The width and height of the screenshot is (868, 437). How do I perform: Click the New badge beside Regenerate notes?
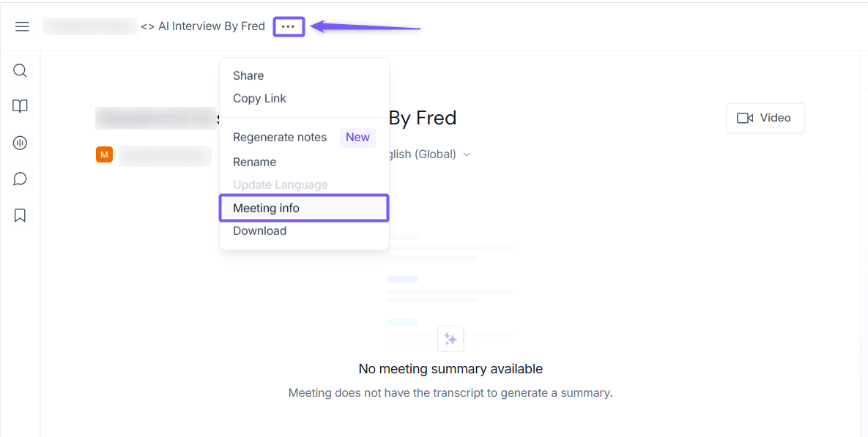(x=357, y=137)
